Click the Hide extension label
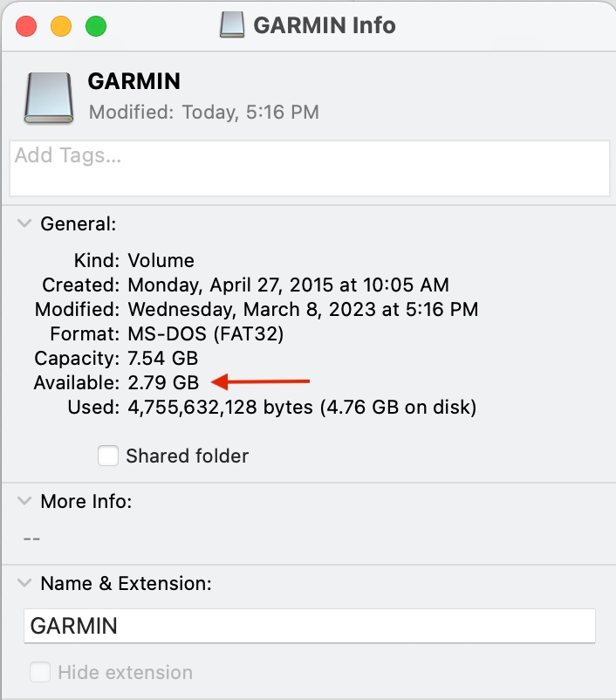Viewport: 616px width, 700px height. pos(126,672)
